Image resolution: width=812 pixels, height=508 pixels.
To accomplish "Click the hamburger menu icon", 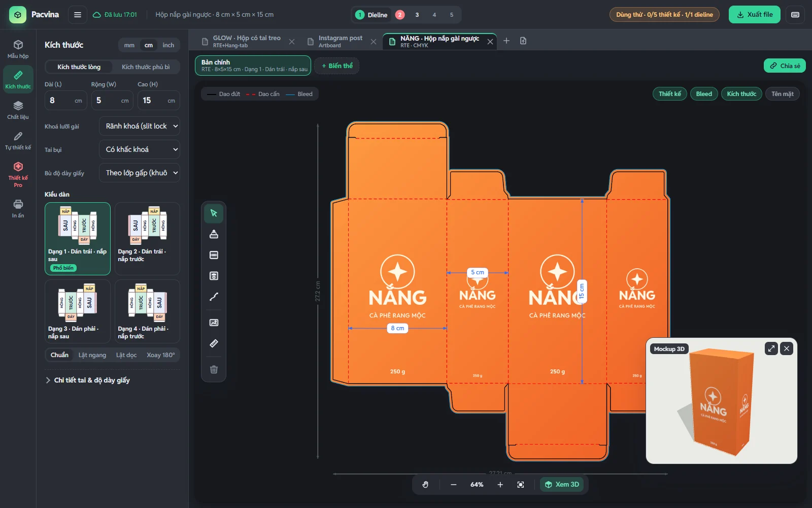I will point(77,15).
